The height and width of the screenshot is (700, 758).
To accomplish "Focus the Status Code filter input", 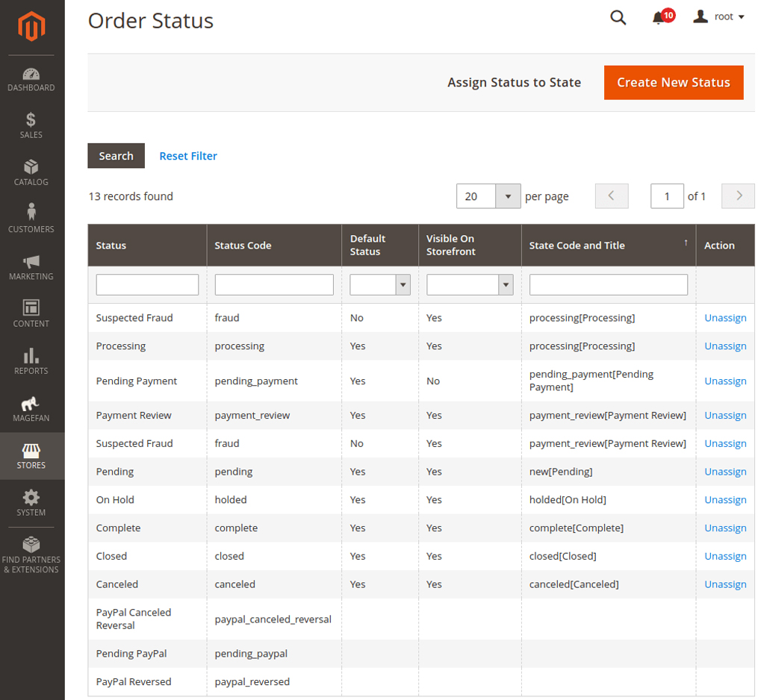I will click(274, 285).
